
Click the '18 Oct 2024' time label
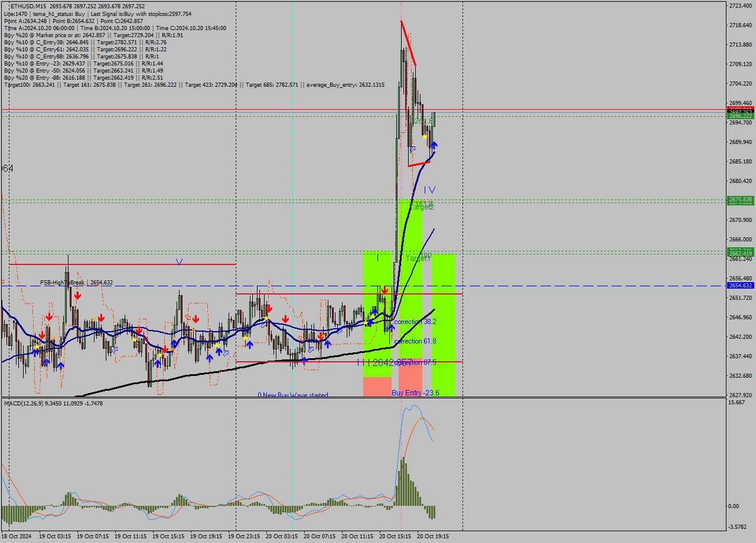click(17, 537)
